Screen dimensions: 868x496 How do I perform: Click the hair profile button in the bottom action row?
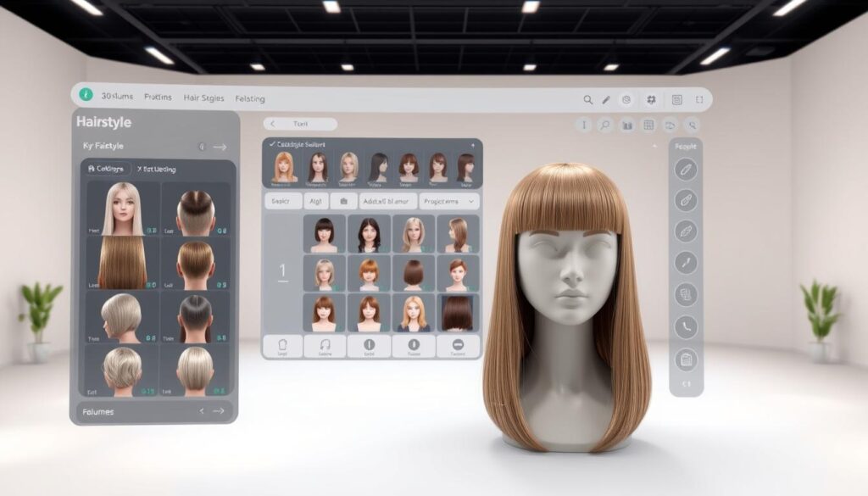325,347
